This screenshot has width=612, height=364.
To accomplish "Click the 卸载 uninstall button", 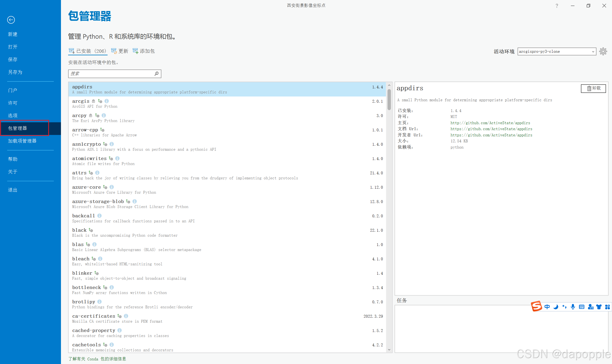I will (593, 88).
